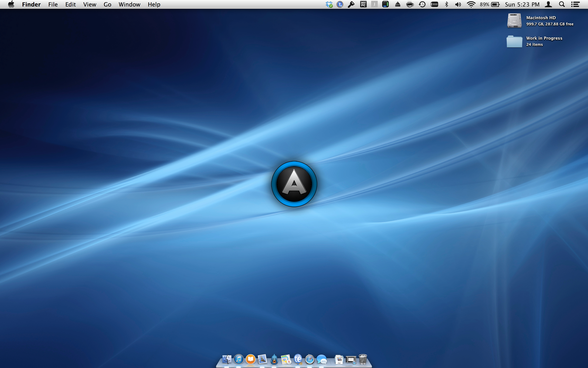Click the Sun 5:23 PM clock
The height and width of the screenshot is (368, 588).
pos(522,4)
